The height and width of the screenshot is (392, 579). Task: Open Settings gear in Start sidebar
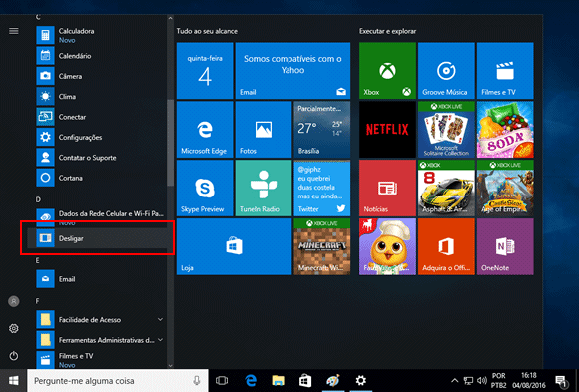click(14, 328)
